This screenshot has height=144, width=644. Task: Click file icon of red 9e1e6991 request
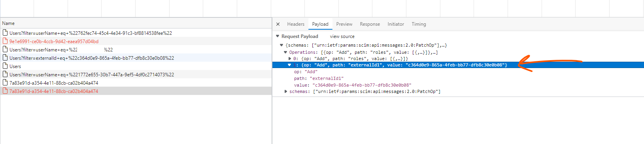coord(6,41)
